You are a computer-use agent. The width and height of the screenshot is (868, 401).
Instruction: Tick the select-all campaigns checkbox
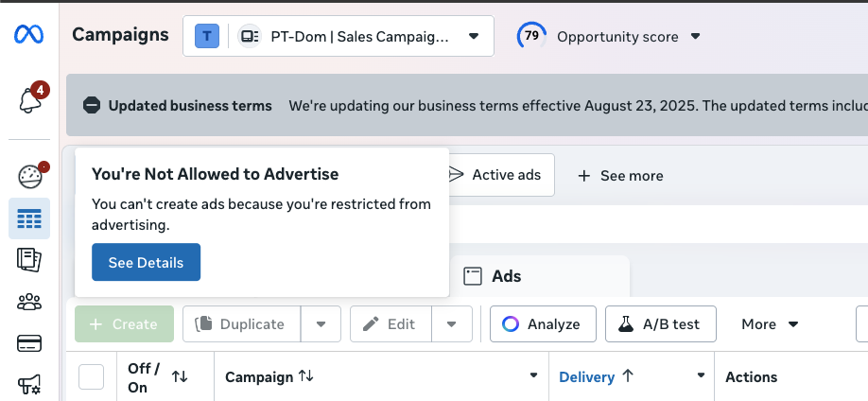[91, 376]
